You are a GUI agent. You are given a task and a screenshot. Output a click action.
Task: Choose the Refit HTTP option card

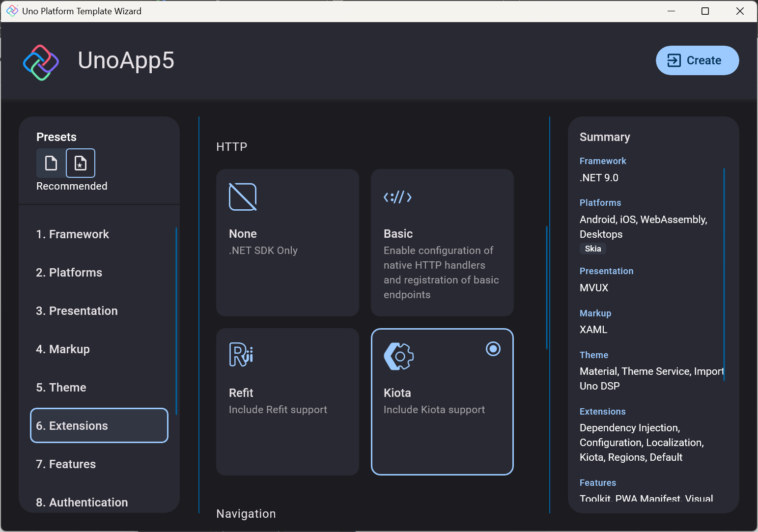pyautogui.click(x=287, y=402)
